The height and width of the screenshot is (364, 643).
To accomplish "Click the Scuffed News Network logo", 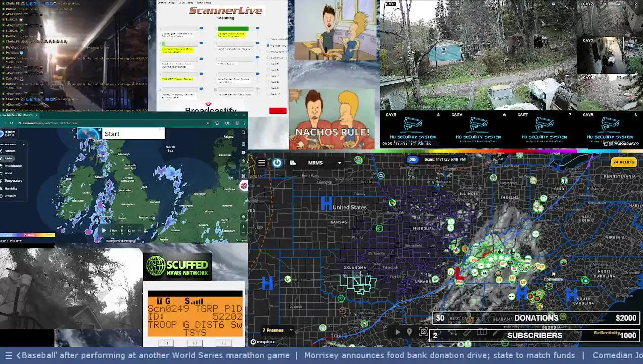I will (x=177, y=266).
